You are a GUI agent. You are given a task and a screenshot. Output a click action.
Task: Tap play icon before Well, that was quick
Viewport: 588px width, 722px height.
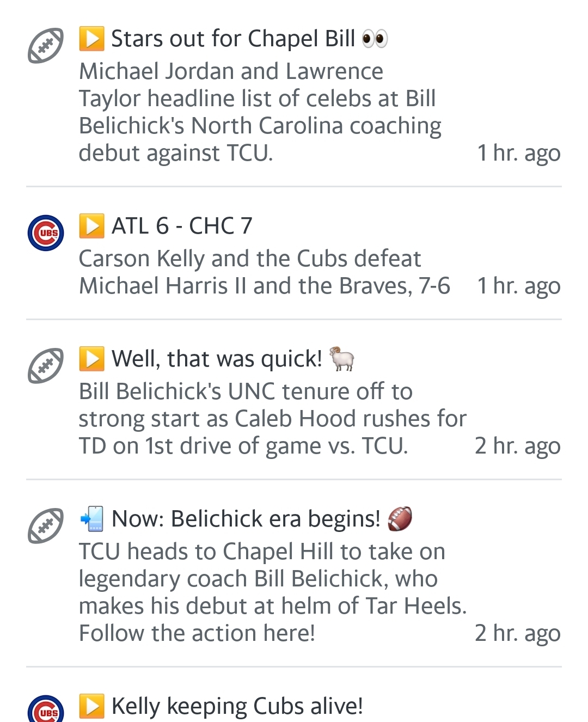click(91, 359)
